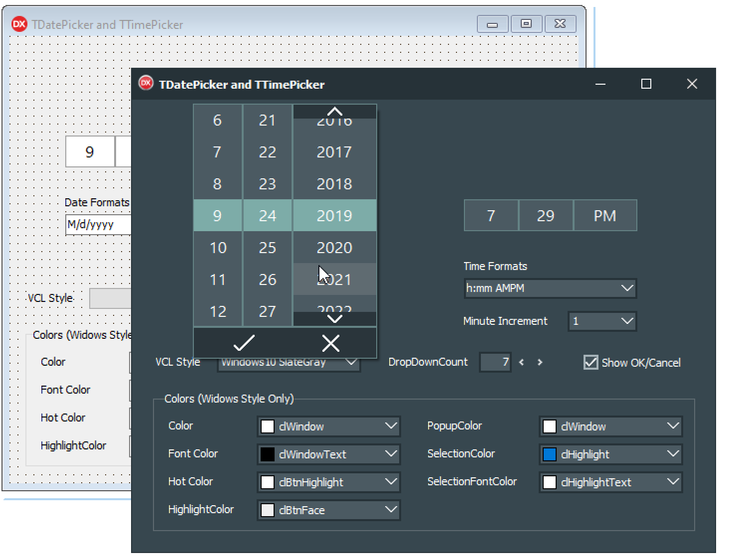Maximize the background TDatePicker window
741x560 pixels.
tap(526, 24)
